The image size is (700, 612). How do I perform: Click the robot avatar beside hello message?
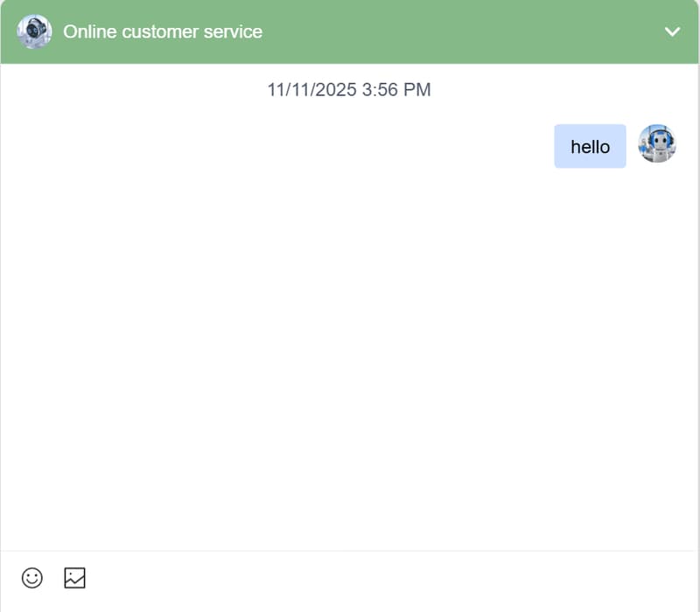coord(657,143)
